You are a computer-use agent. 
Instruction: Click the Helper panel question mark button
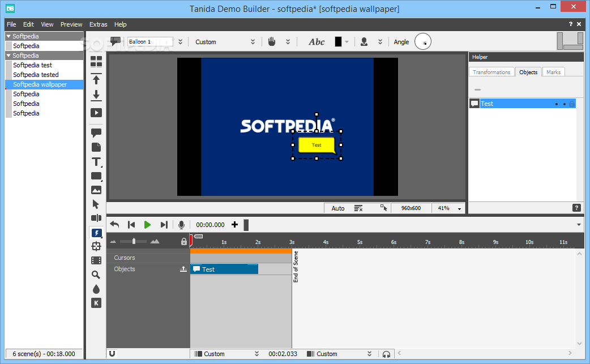576,208
